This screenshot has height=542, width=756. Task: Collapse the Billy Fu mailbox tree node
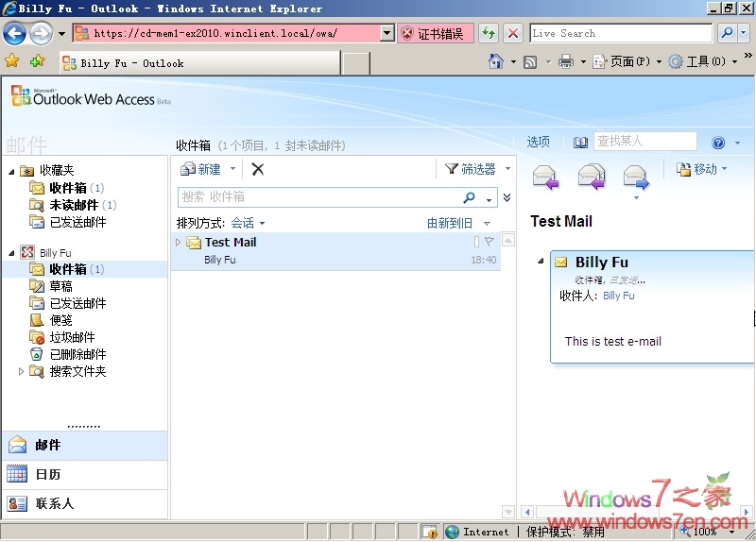click(x=11, y=252)
